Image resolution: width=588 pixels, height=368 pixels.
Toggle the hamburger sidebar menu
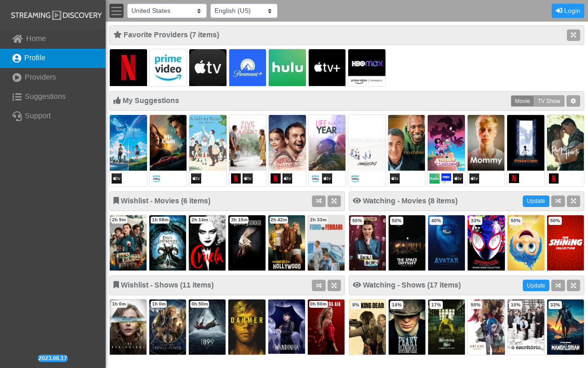coord(117,11)
